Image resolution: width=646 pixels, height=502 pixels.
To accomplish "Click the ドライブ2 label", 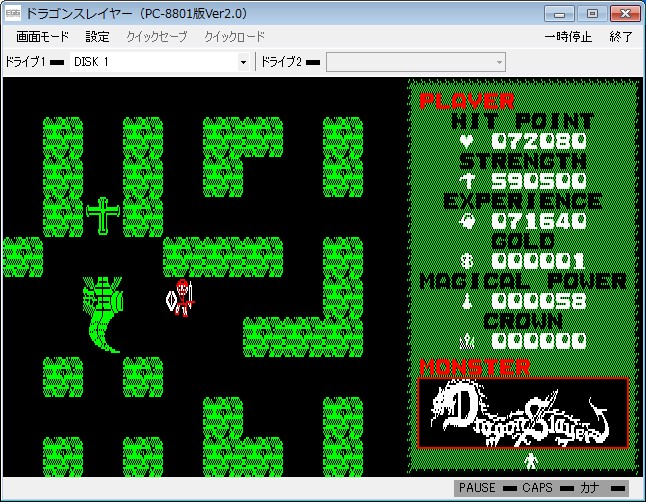I will click(x=281, y=62).
